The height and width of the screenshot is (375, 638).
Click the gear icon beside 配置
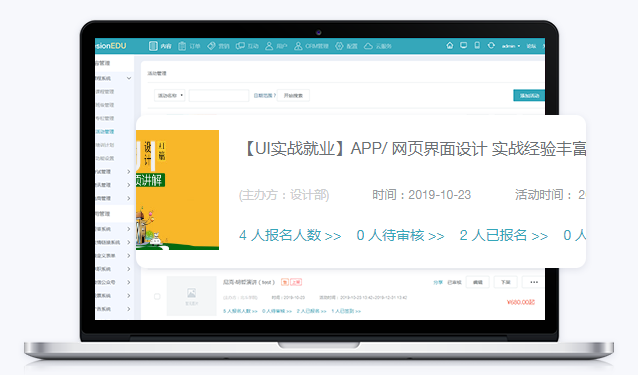coord(339,46)
